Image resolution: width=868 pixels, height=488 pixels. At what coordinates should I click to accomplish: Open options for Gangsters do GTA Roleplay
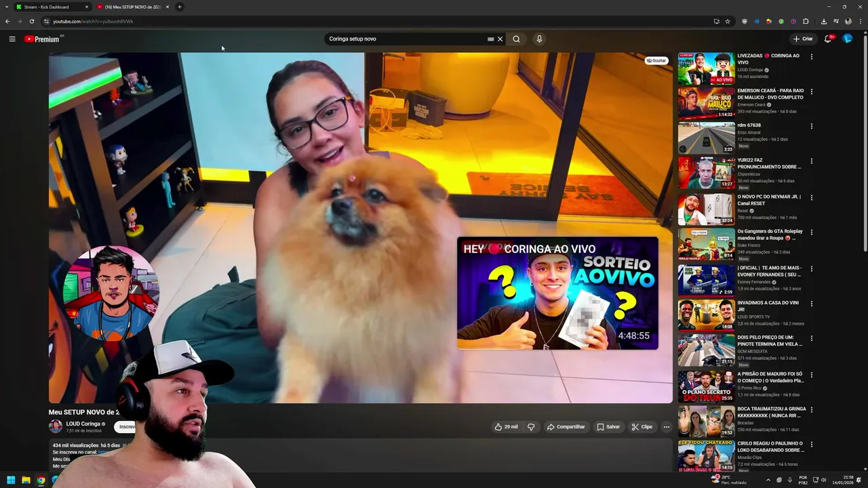pos(811,232)
